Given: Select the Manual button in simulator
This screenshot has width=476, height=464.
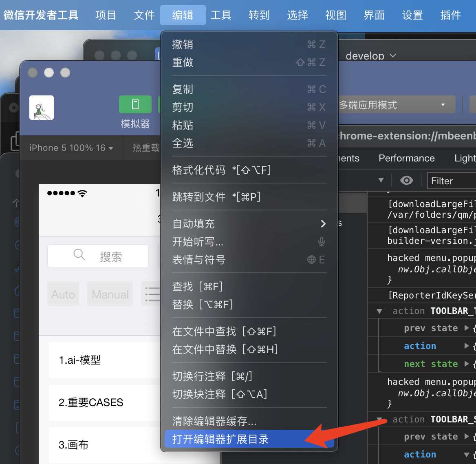Looking at the screenshot, I should tap(110, 294).
